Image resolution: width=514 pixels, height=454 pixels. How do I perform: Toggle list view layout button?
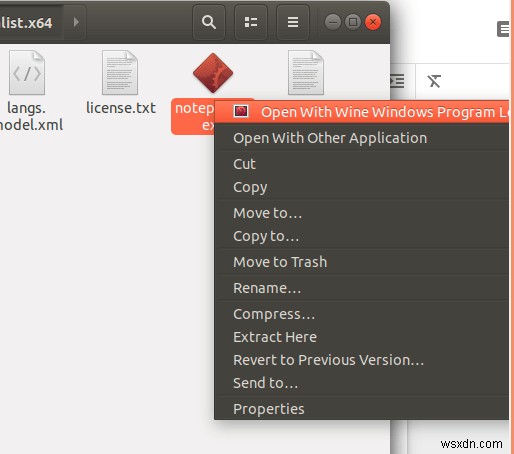[251, 22]
